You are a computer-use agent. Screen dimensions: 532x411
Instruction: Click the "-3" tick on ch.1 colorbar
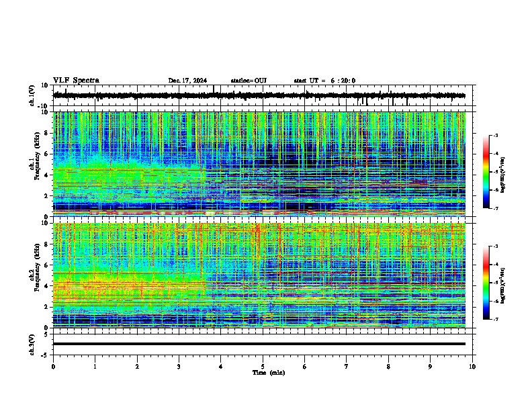click(x=496, y=135)
